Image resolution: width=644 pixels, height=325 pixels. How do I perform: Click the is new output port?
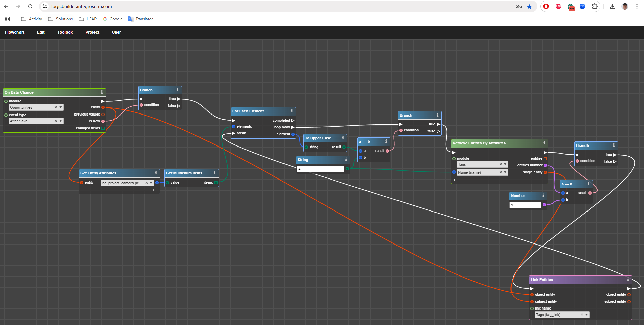click(103, 121)
